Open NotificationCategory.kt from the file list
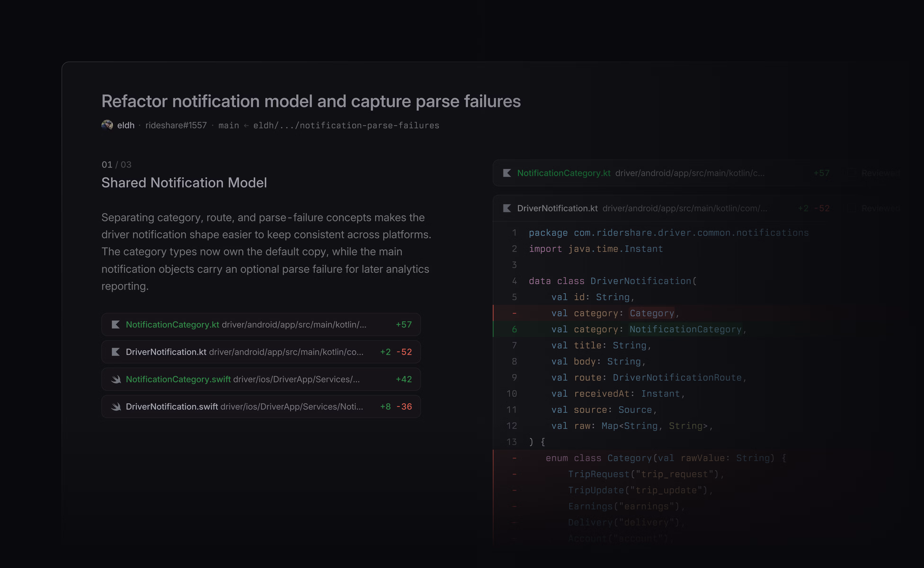This screenshot has width=924, height=568. [x=261, y=324]
